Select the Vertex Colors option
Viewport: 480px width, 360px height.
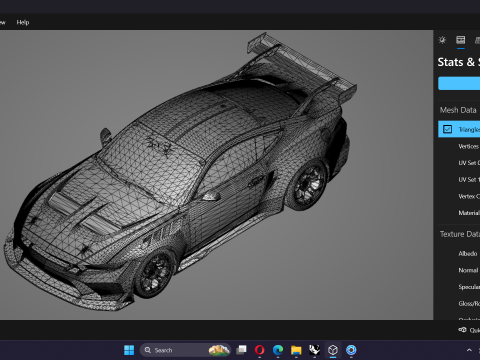click(469, 196)
